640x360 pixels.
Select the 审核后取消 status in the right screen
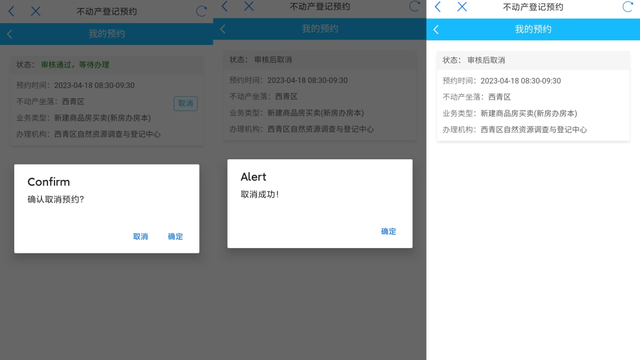point(486,60)
